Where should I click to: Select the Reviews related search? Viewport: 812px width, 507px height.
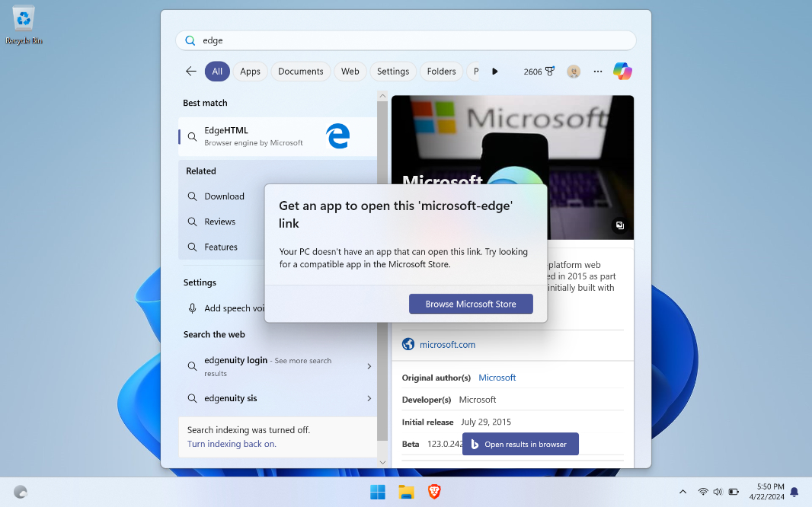click(220, 222)
